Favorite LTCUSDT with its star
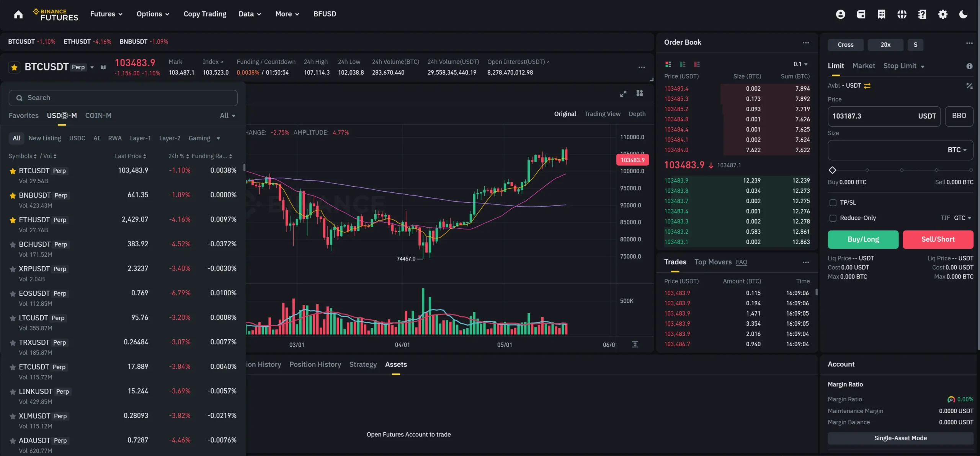 click(x=13, y=318)
